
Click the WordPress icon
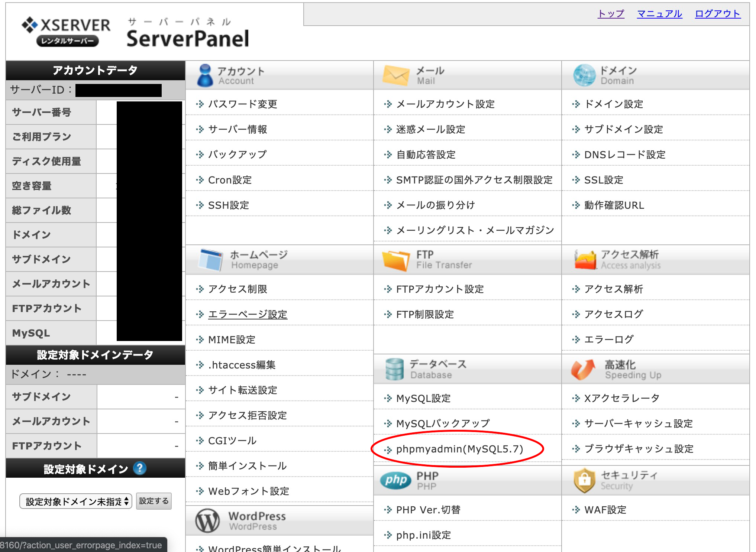[207, 520]
